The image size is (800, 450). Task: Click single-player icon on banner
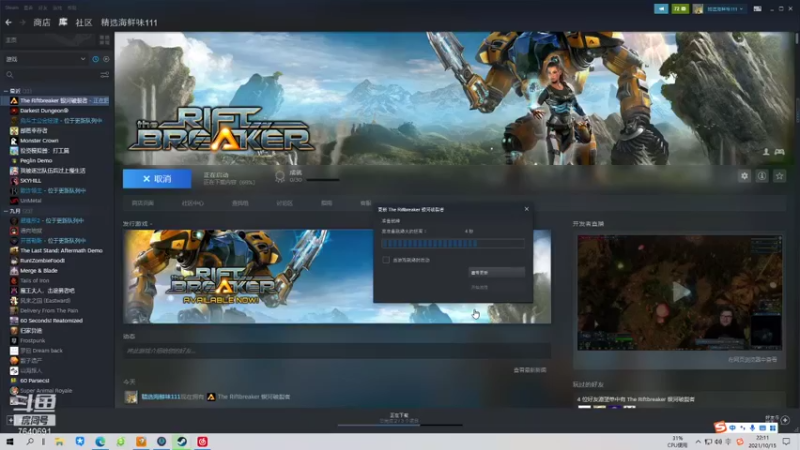click(x=766, y=152)
